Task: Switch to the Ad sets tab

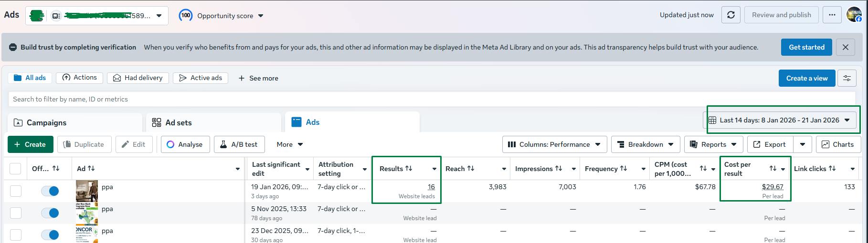Action: (x=213, y=122)
